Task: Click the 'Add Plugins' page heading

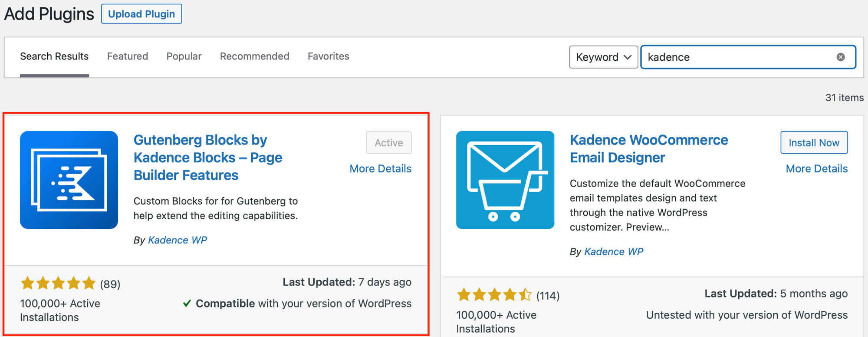Action: 49,14
